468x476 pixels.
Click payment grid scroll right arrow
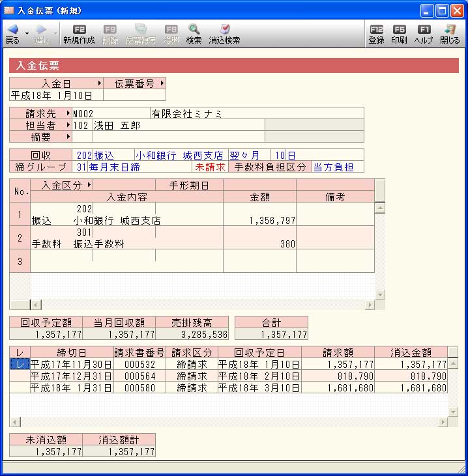pos(370,305)
